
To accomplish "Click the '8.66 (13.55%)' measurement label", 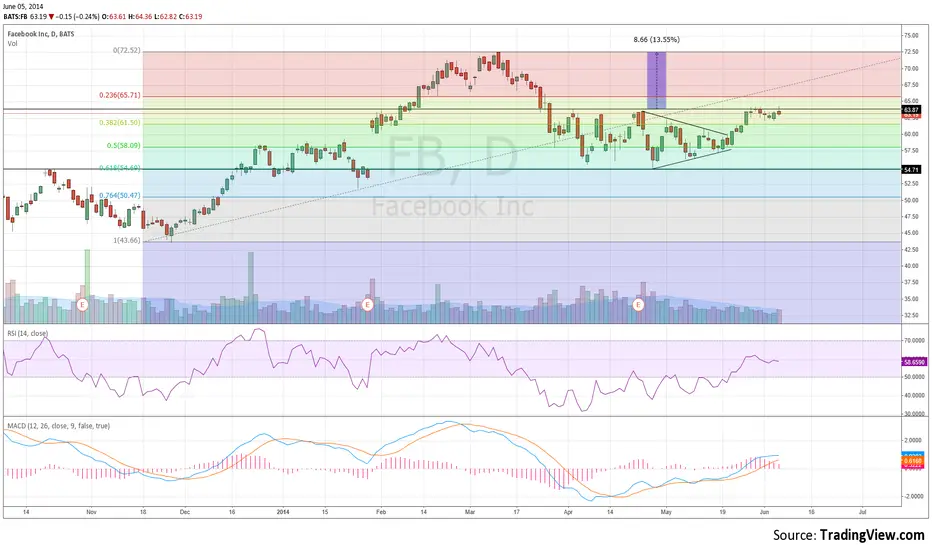I will tap(656, 40).
